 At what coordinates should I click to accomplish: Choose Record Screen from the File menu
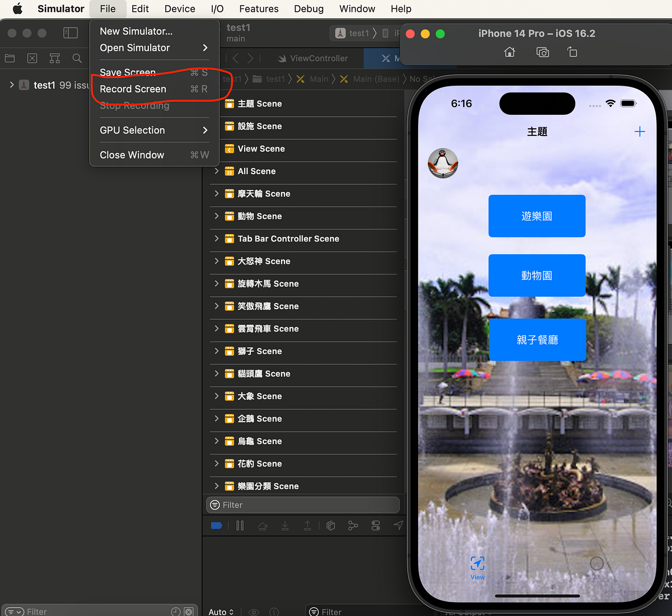point(133,88)
